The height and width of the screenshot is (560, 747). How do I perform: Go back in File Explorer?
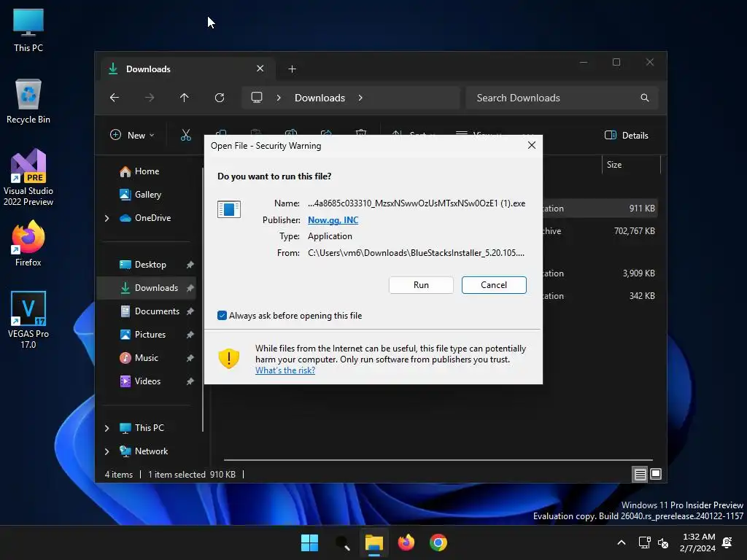point(115,98)
